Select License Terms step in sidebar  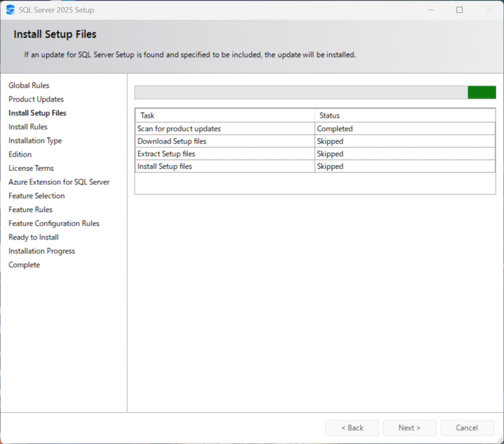(x=31, y=168)
